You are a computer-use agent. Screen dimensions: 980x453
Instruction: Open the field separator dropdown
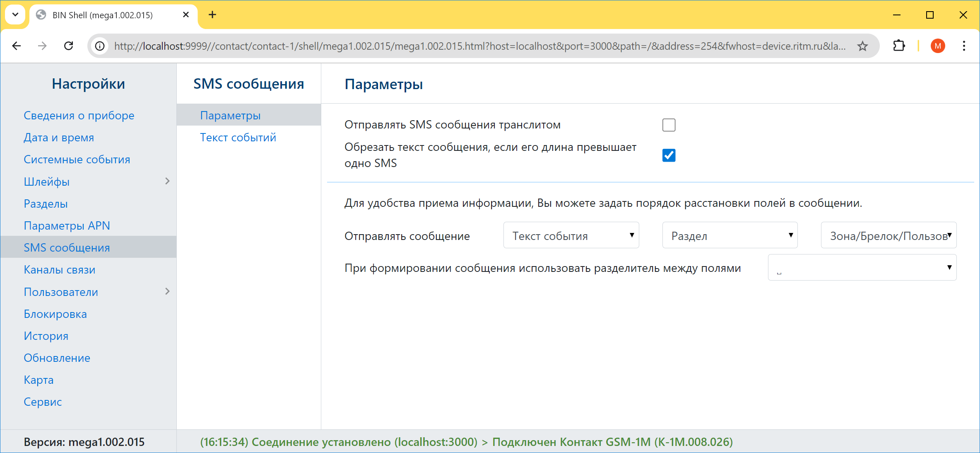[862, 267]
